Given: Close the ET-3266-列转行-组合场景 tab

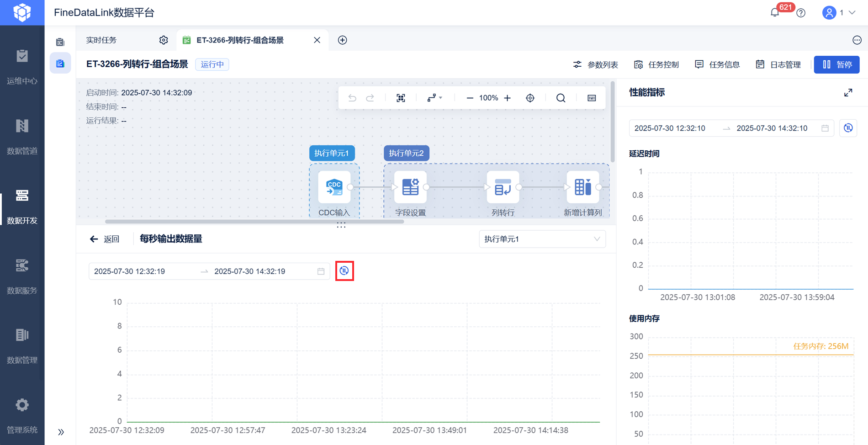Looking at the screenshot, I should tap(317, 40).
